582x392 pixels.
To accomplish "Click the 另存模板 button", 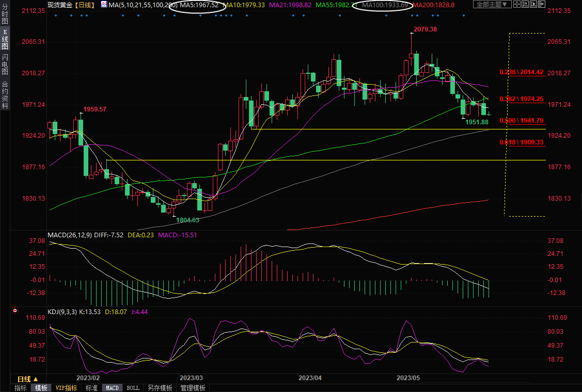I will 160,388.
